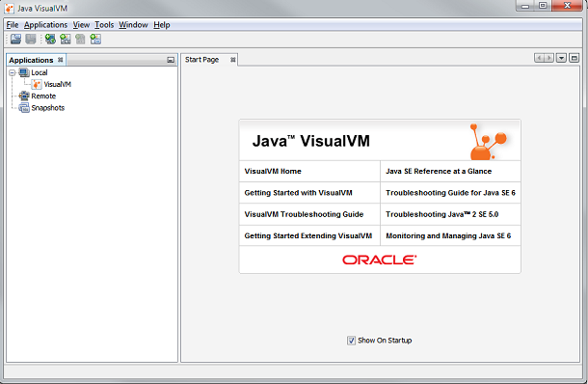Click the last green-plus snapshot toolbar icon

pos(95,39)
